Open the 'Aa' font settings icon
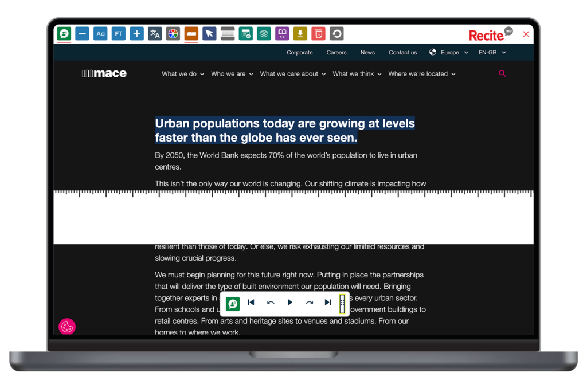This screenshot has height=392, width=587. (x=100, y=33)
